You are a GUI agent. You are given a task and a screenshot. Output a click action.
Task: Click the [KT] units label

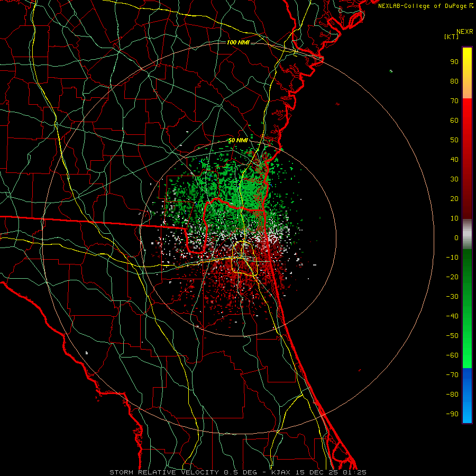(x=452, y=36)
